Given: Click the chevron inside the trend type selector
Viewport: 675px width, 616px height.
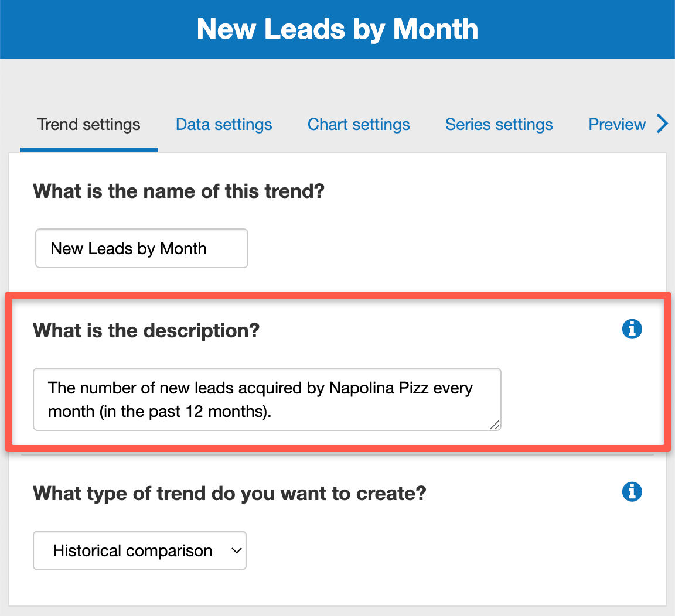Looking at the screenshot, I should 236,550.
